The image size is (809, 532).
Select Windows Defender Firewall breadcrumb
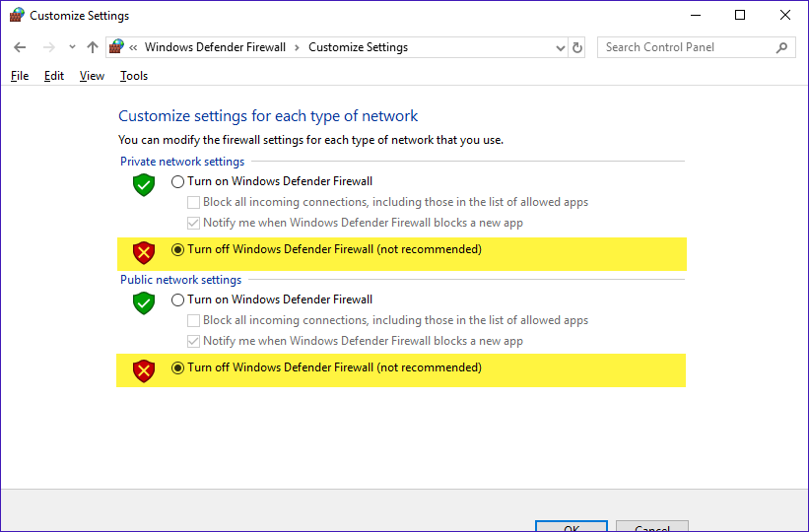(215, 47)
